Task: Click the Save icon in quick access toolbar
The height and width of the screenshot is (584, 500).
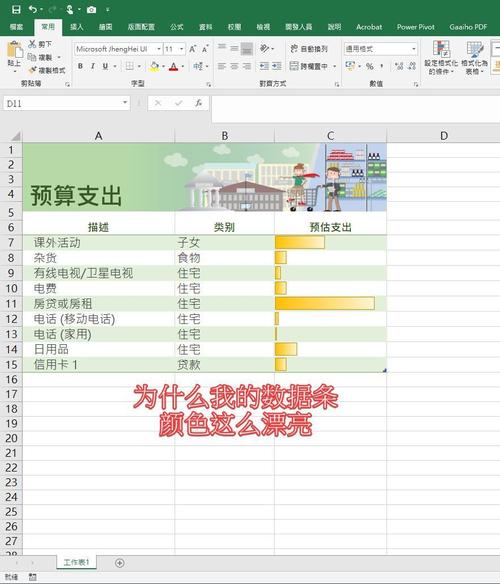Action: [x=16, y=9]
